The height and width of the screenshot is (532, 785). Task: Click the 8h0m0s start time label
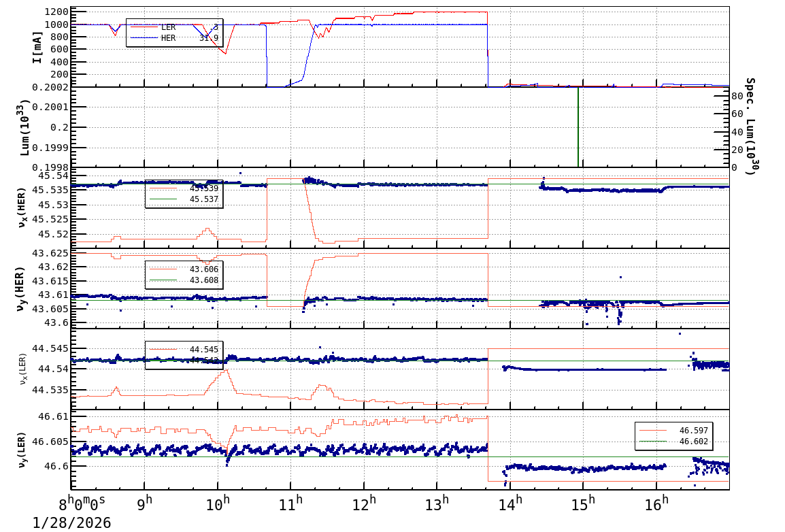coord(82,503)
